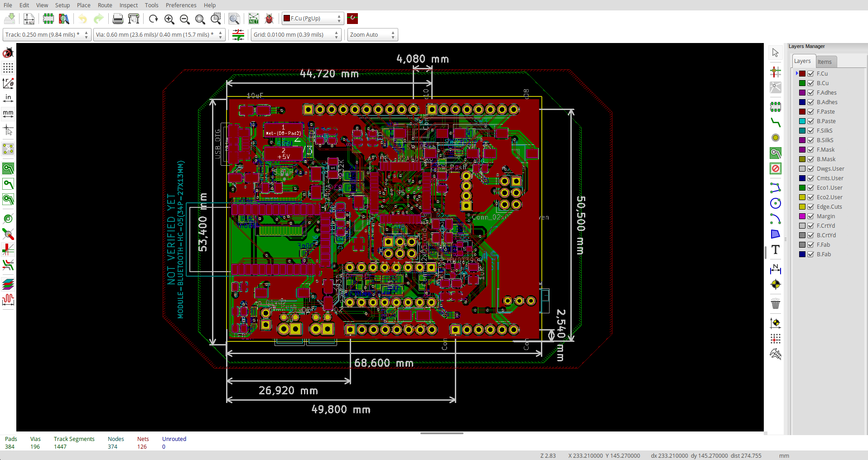Select the Add text tool
Viewport: 868px width, 460px height.
(776, 249)
